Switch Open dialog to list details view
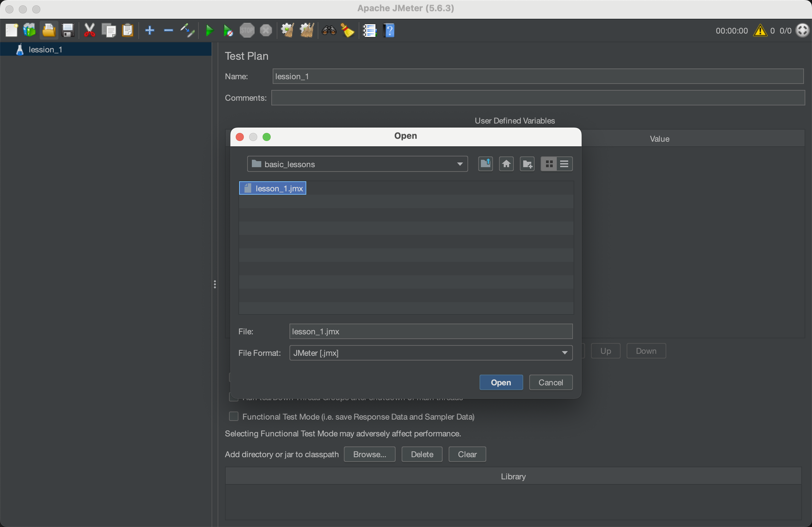The width and height of the screenshot is (812, 527). tap(564, 164)
